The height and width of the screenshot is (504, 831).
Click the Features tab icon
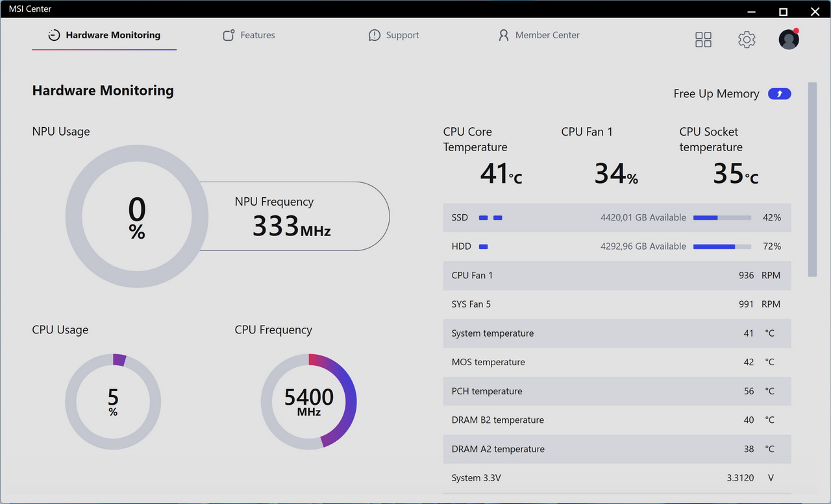229,36
